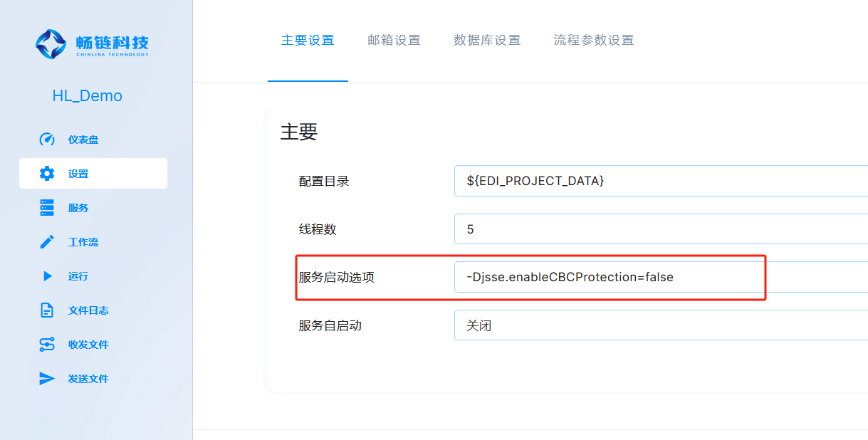Select the 工作流 pencil icon
Screen dimensions: 868x440
pos(47,241)
